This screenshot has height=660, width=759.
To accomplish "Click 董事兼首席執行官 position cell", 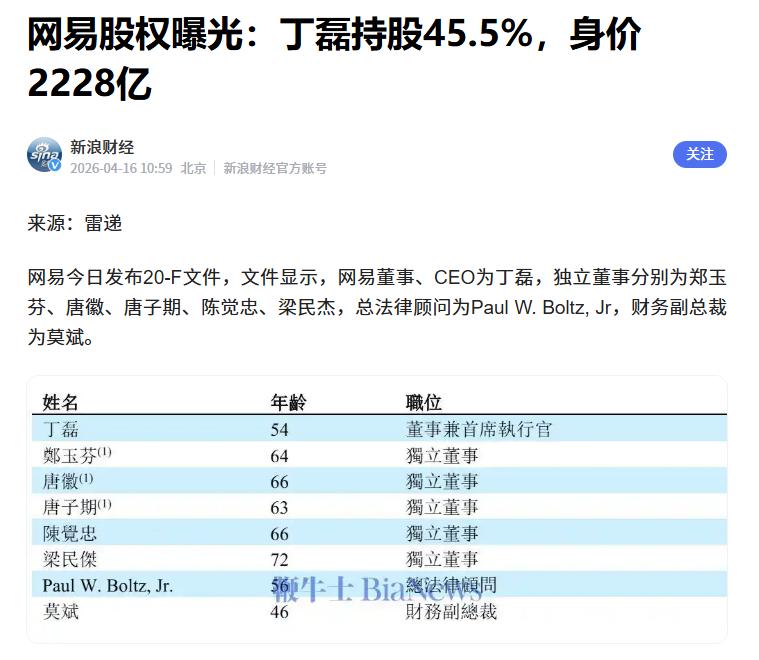I will 479,429.
